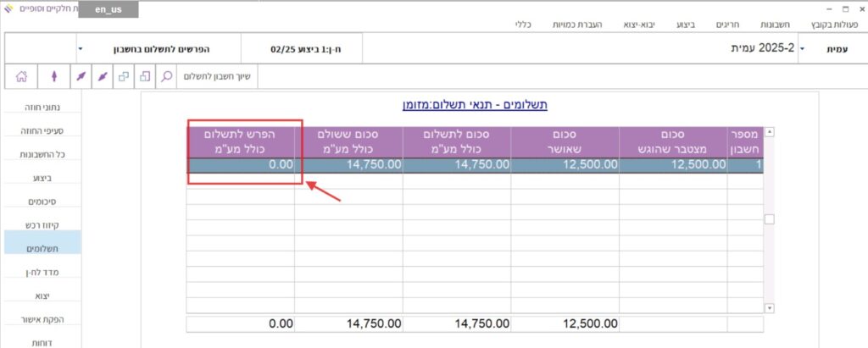Switch to the קיזוז רכש sidebar tab

point(43,225)
